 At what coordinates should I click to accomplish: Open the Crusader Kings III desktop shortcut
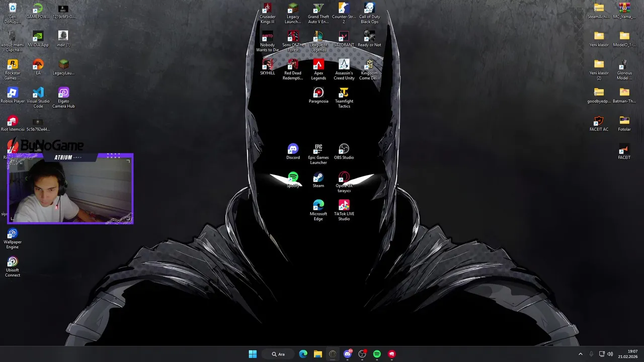pos(267,13)
